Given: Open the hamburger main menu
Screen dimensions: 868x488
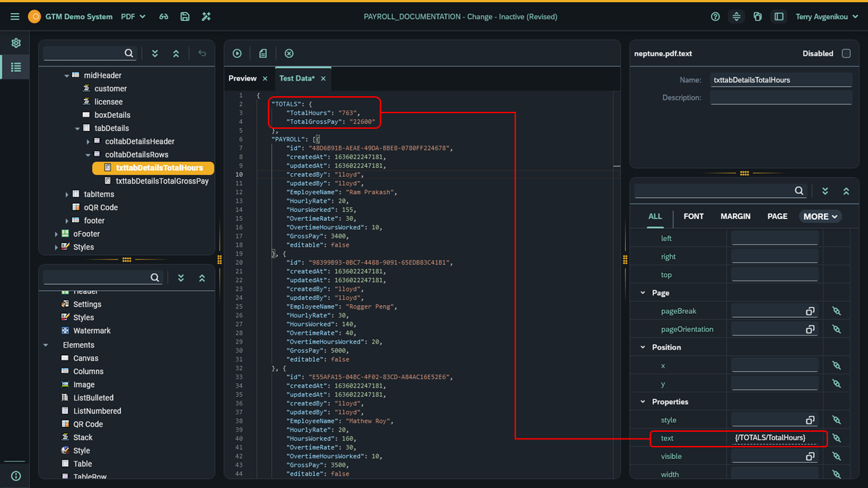Looking at the screenshot, I should [15, 17].
